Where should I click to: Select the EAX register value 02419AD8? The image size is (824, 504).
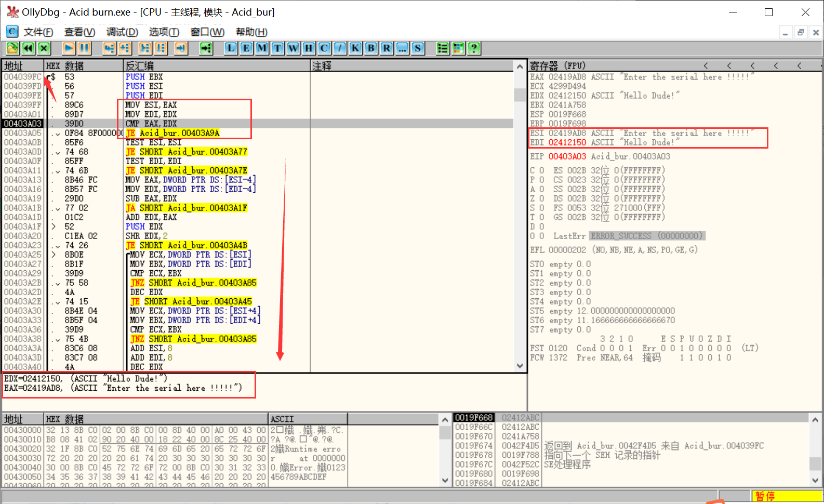click(567, 77)
